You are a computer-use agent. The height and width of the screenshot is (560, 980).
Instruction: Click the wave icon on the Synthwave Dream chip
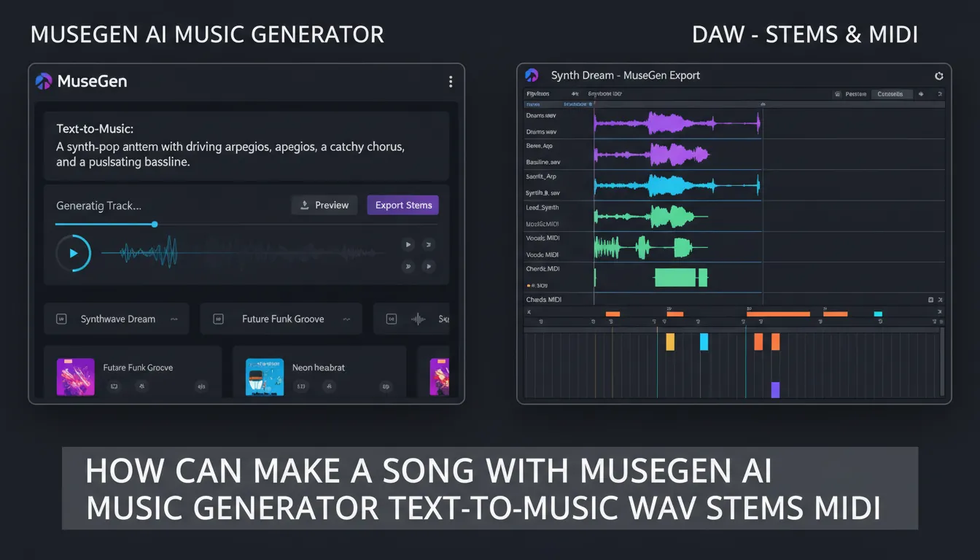click(x=174, y=319)
